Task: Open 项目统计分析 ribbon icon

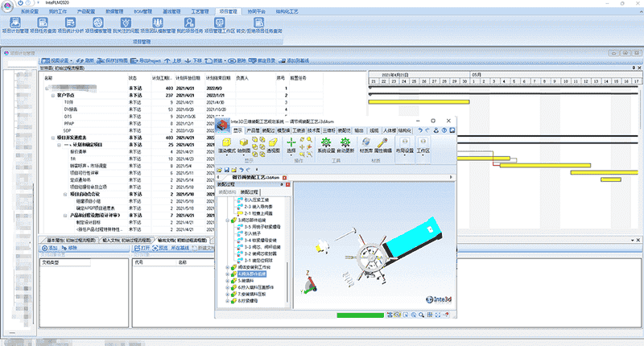Action: pyautogui.click(x=70, y=23)
